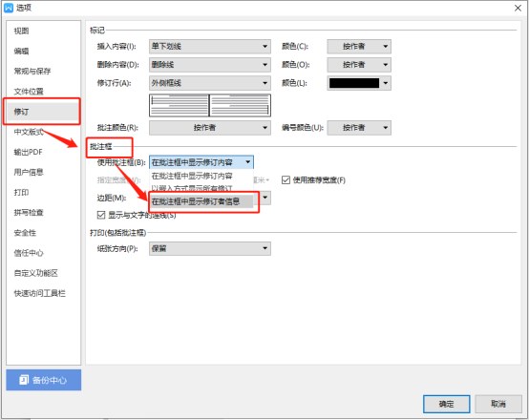Switch to the 视图 tab
This screenshot has height=420, width=529.
(x=21, y=31)
